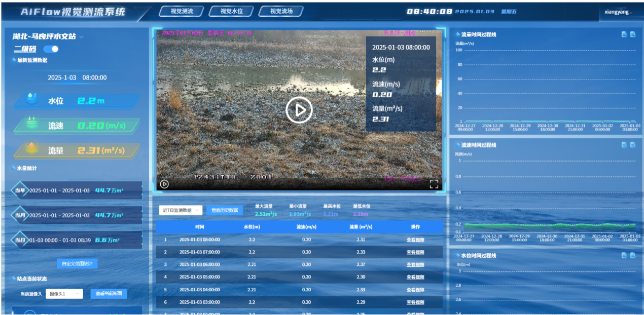Switch to the 视觉水位 tab

point(231,11)
